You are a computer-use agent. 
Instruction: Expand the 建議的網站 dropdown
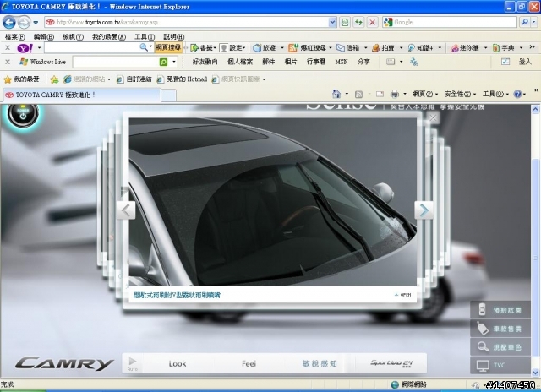click(109, 79)
